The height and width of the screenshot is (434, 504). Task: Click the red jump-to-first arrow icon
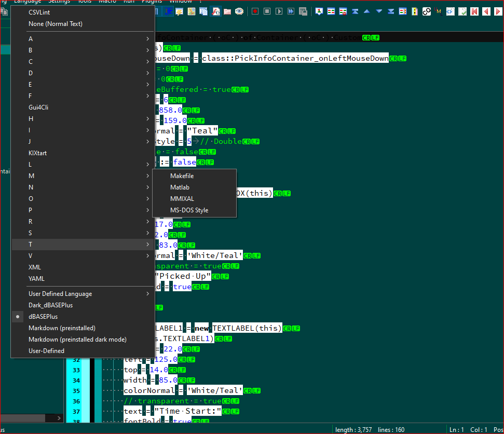pos(474,11)
